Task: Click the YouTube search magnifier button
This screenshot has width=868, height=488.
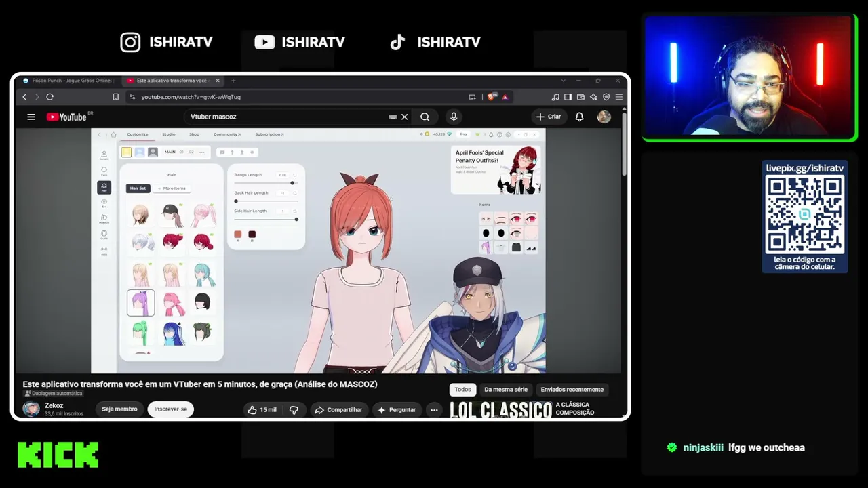Action: point(425,117)
